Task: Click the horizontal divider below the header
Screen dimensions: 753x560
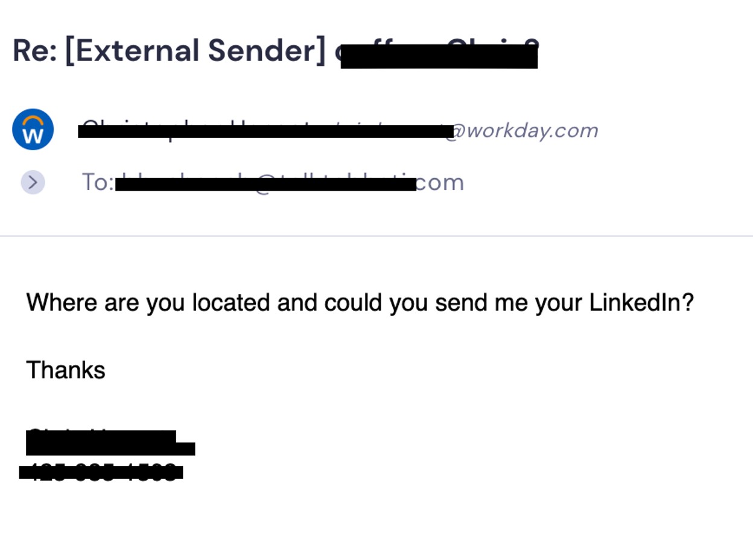Action: (x=376, y=236)
